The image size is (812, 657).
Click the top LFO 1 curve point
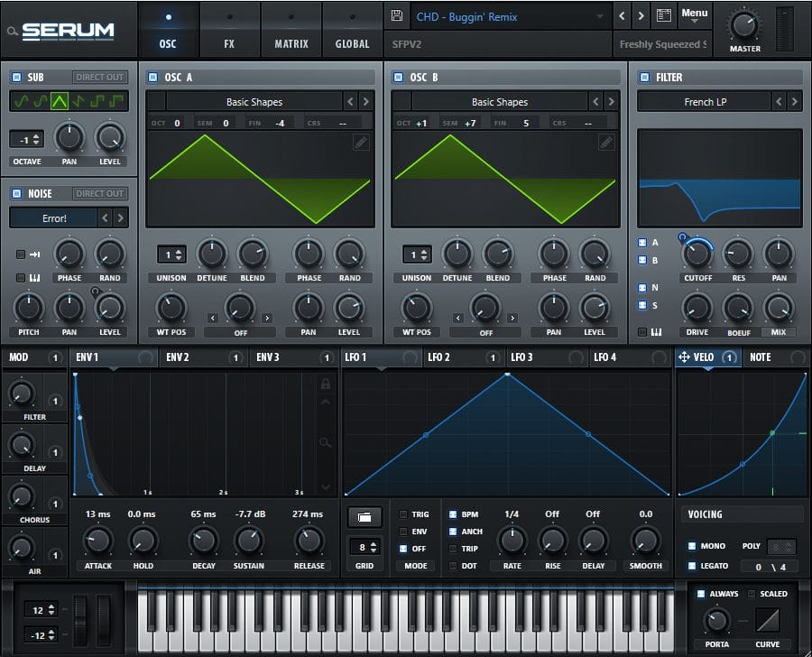point(507,374)
